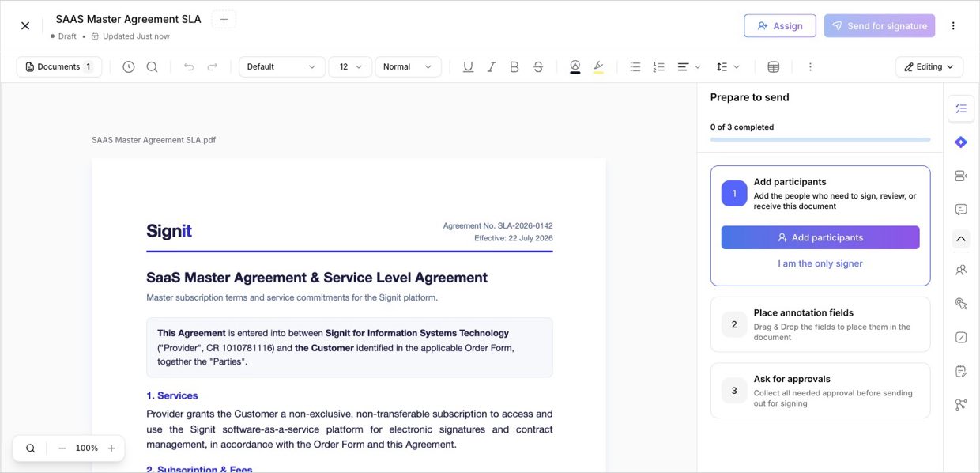Open the font size 12 dropdown
980x473 pixels.
[x=350, y=67]
